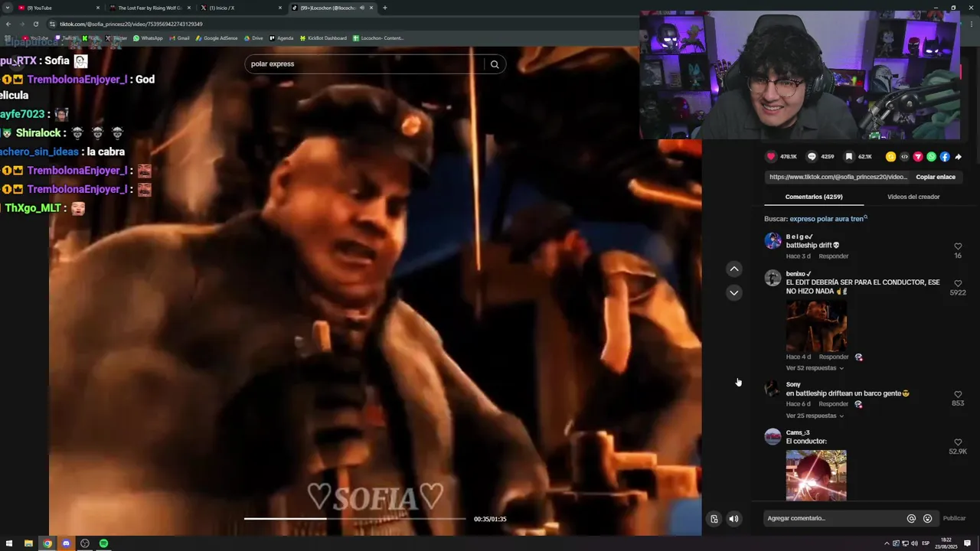980x551 pixels.
Task: Switch to the YouTube browser tab
Action: click(58, 8)
